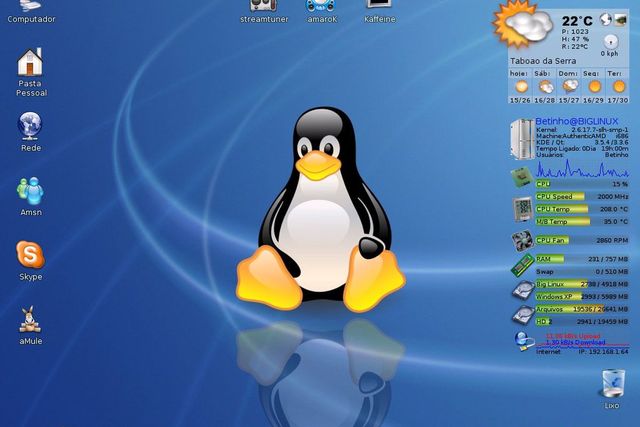Click the red Upload speed text

tap(573, 336)
